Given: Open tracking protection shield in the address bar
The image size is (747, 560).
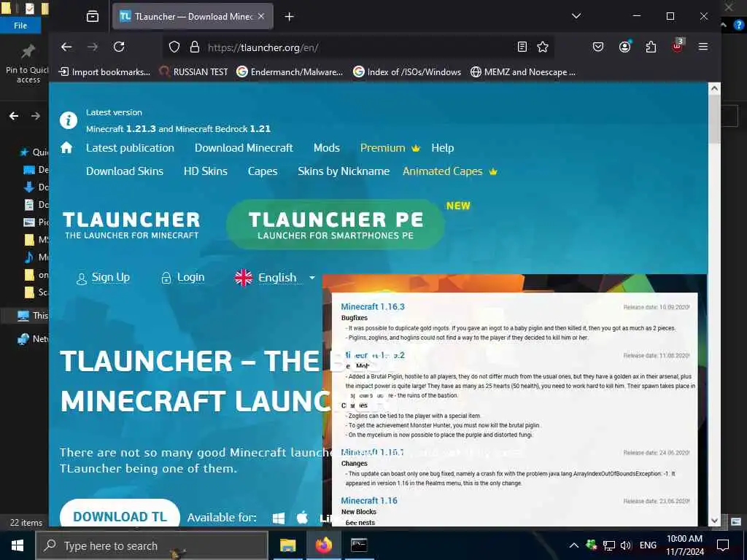Looking at the screenshot, I should [x=174, y=47].
